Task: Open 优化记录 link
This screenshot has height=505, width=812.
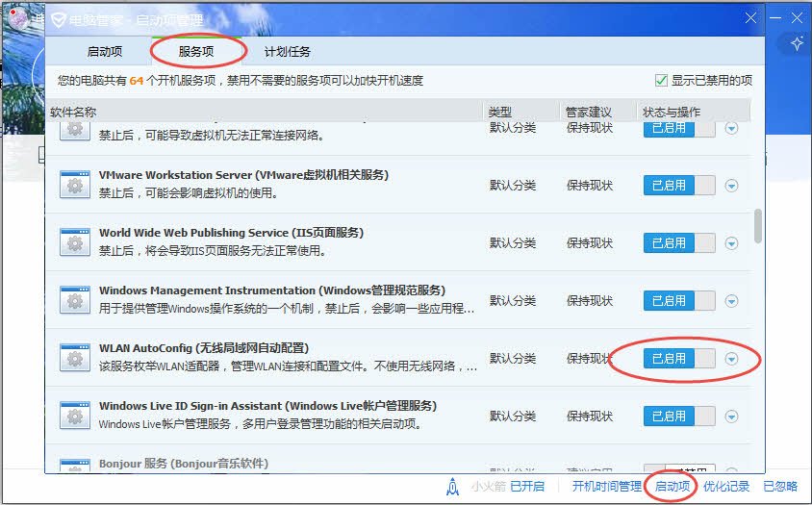Action: (726, 487)
